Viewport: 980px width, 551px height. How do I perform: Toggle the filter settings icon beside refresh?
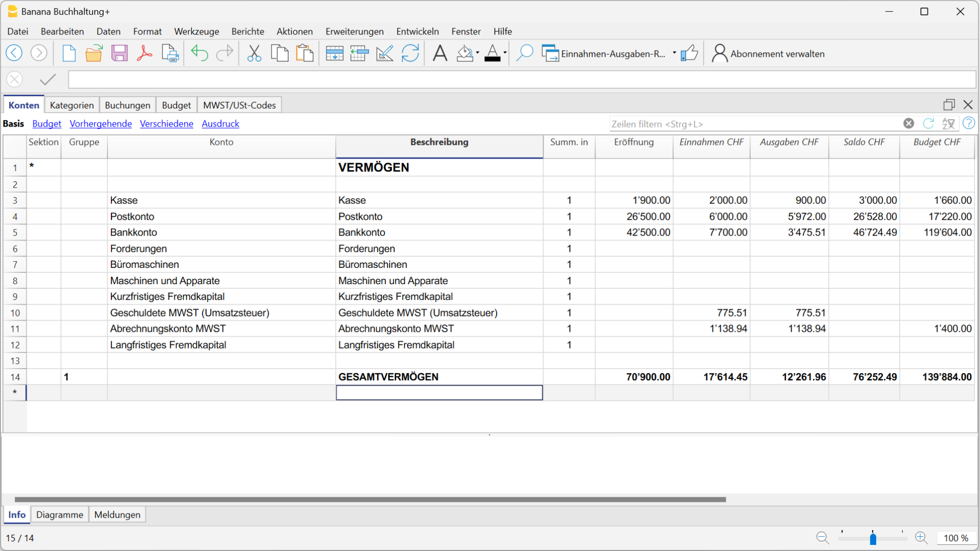pyautogui.click(x=948, y=124)
